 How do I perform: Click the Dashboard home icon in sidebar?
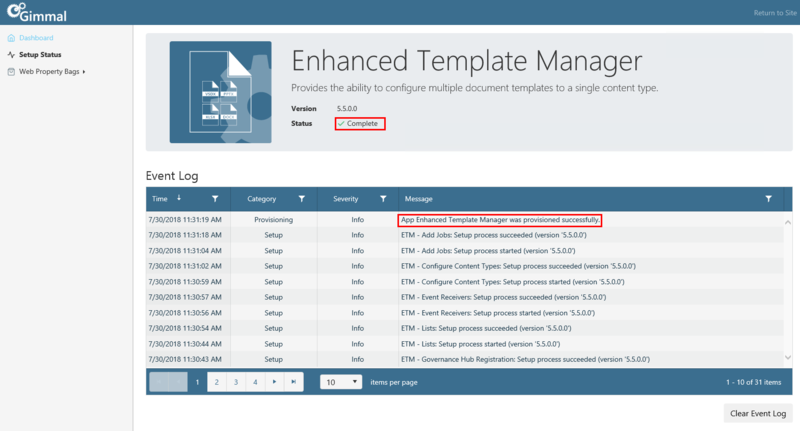(11, 38)
